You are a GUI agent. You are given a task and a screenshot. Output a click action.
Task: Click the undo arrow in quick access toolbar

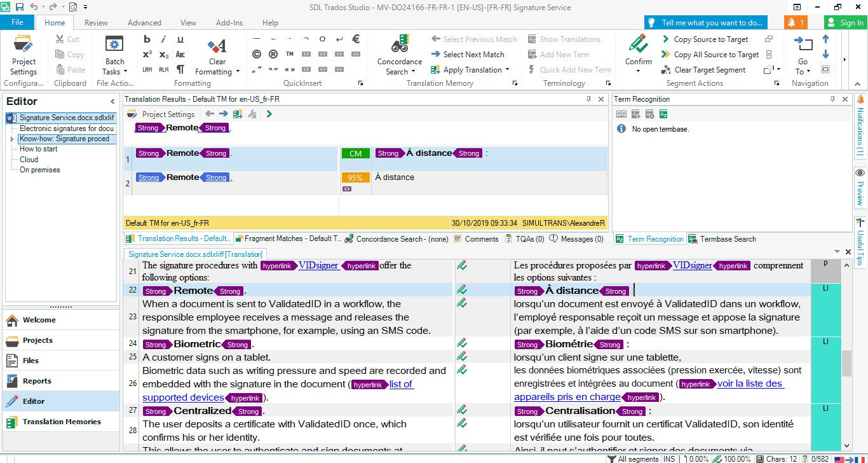click(x=34, y=7)
